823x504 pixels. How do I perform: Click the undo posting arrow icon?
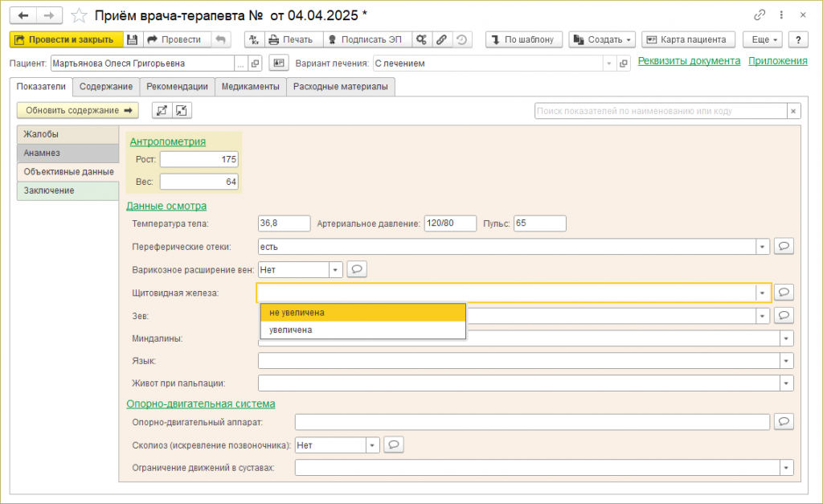(x=221, y=39)
